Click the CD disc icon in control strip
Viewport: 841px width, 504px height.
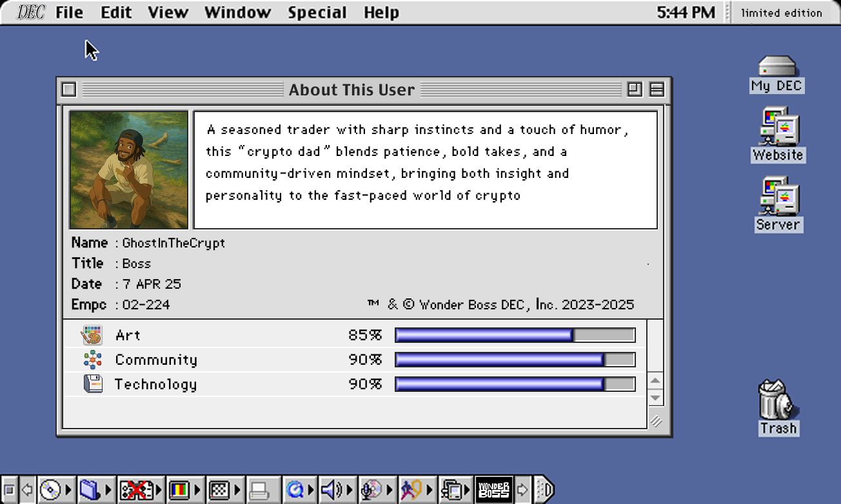pyautogui.click(x=50, y=490)
